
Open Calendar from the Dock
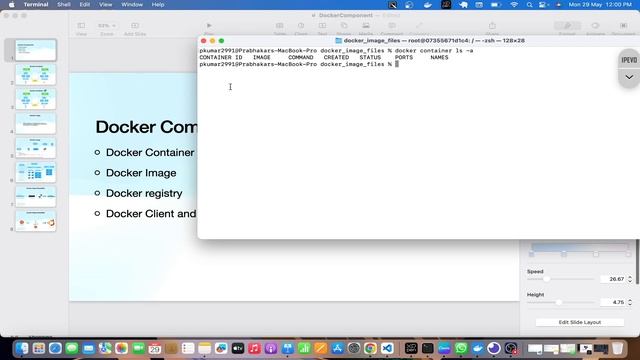[155, 348]
